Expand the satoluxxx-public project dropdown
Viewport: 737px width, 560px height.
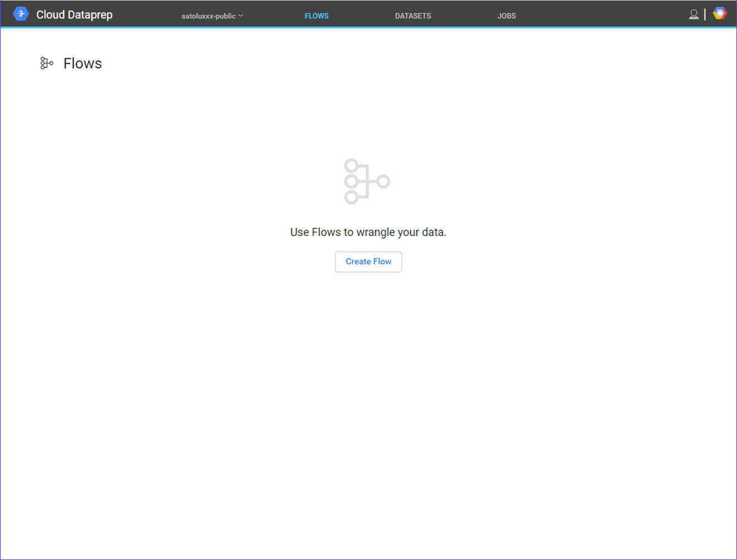coord(212,16)
